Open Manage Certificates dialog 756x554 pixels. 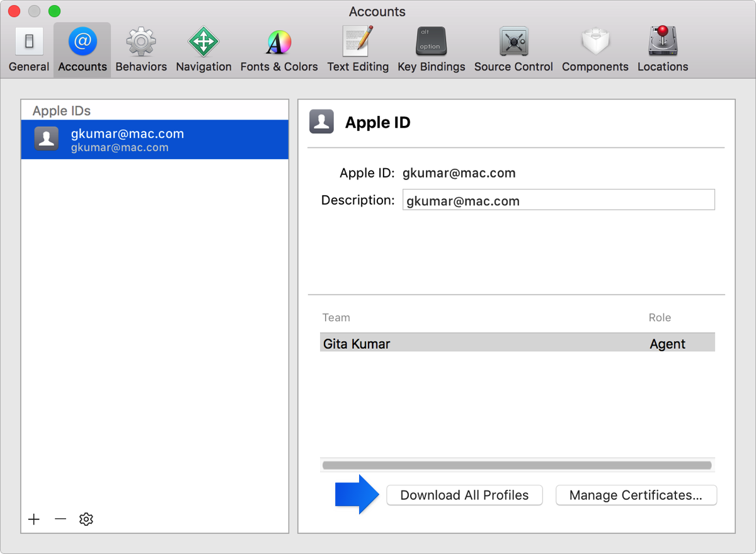click(x=636, y=495)
